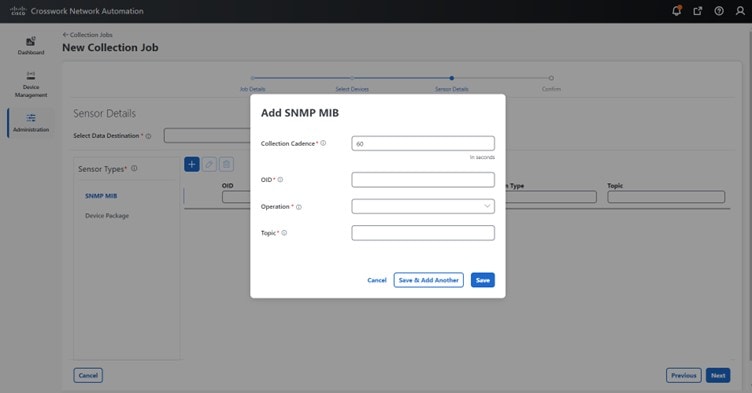752x393 pixels.
Task: Show info for Collection Cadence field
Action: (x=323, y=143)
